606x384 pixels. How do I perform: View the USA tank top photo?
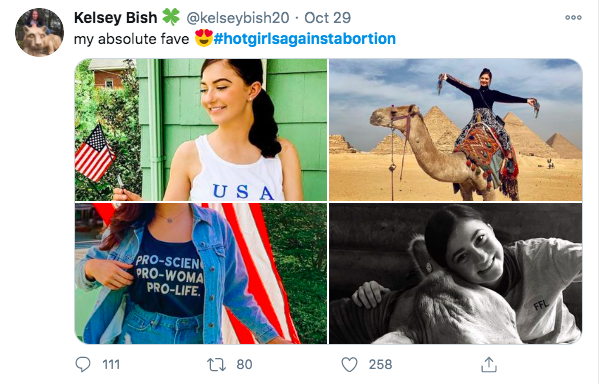point(201,130)
